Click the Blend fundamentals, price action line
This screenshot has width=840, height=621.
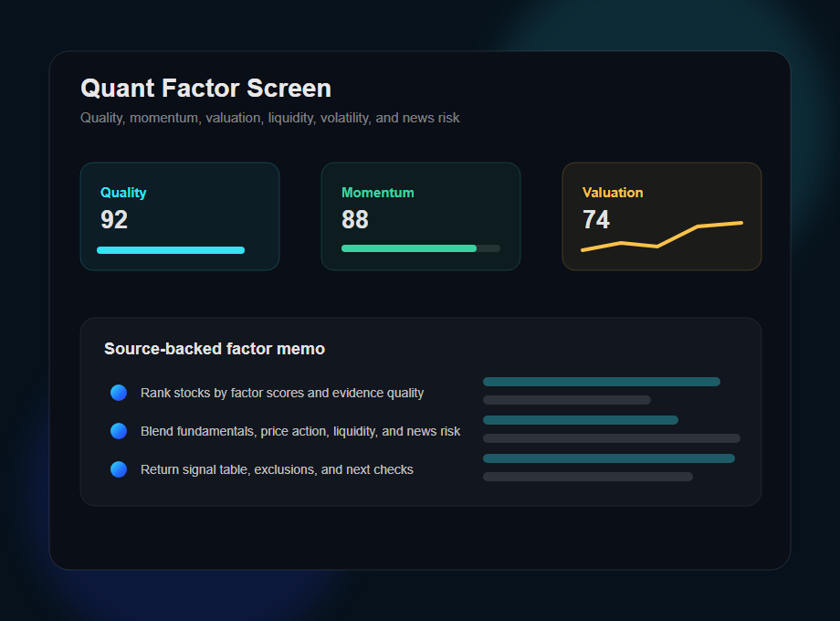click(300, 431)
